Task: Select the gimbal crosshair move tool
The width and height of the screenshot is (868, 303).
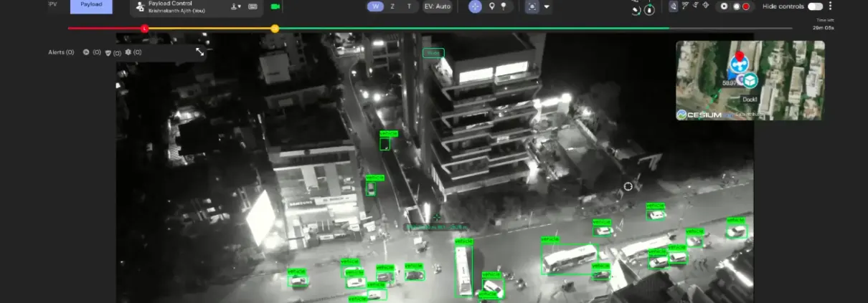Action: coord(476,6)
